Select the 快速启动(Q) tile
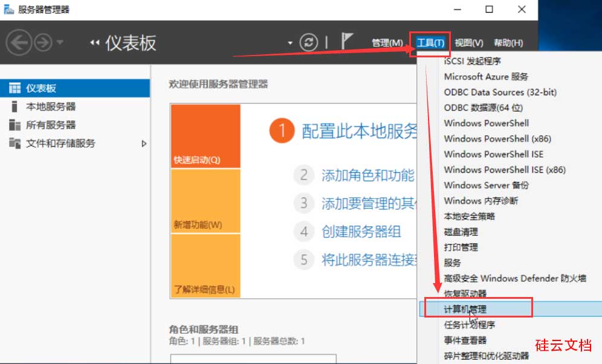The width and height of the screenshot is (602, 364). pyautogui.click(x=206, y=136)
